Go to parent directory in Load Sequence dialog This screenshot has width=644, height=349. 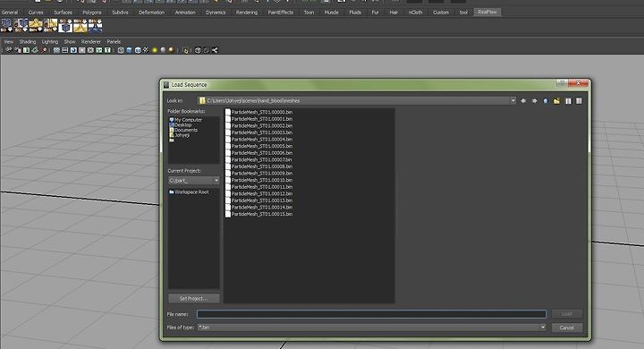coord(546,101)
